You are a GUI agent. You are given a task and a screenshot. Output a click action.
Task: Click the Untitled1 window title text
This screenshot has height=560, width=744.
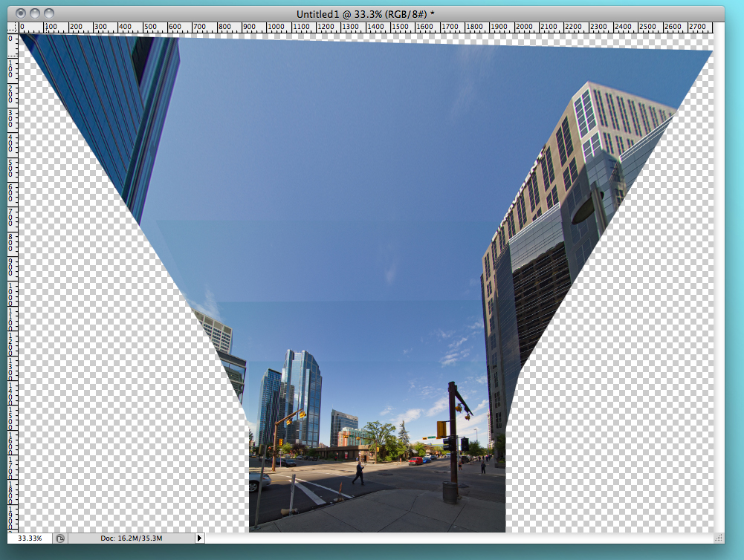click(x=365, y=13)
